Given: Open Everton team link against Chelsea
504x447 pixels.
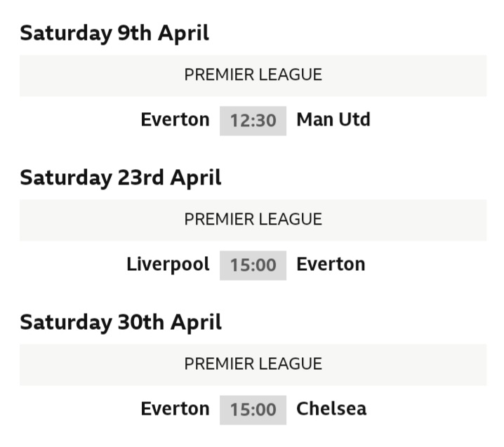Looking at the screenshot, I should 175,409.
